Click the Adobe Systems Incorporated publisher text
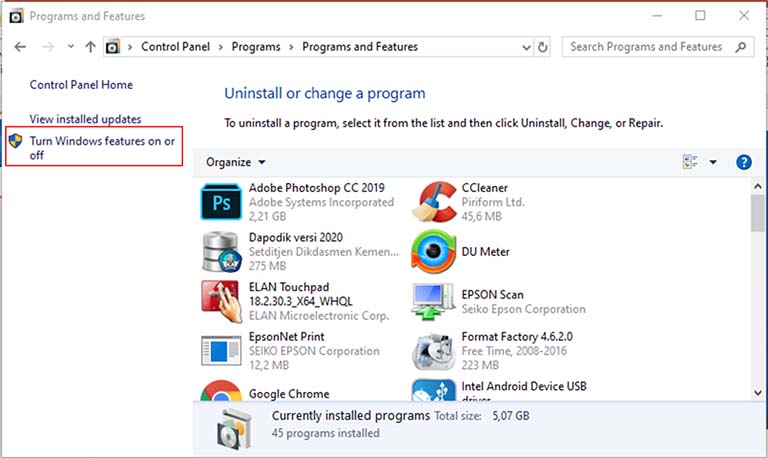Viewport: 768px width, 458px height. (321, 202)
